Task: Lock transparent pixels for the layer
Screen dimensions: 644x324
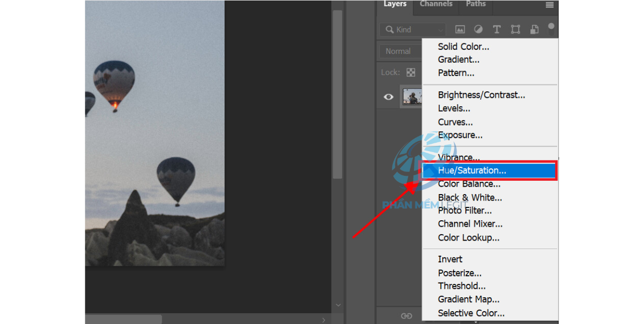Action: click(x=411, y=72)
